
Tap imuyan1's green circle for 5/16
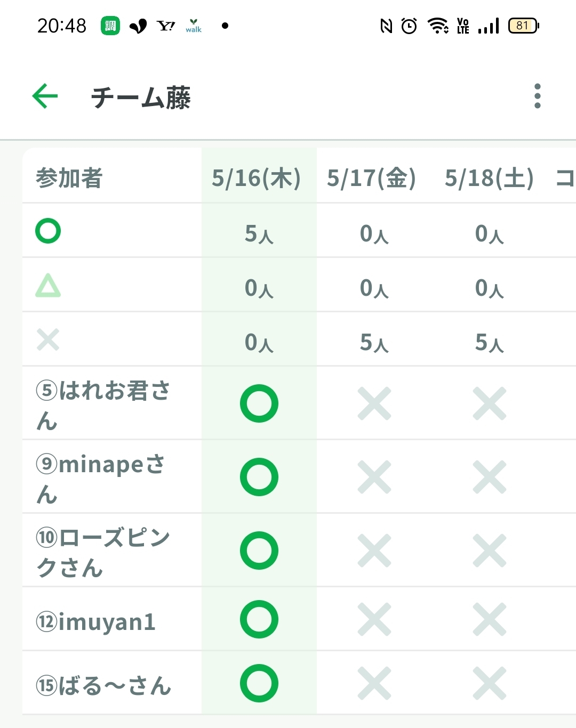point(259,619)
